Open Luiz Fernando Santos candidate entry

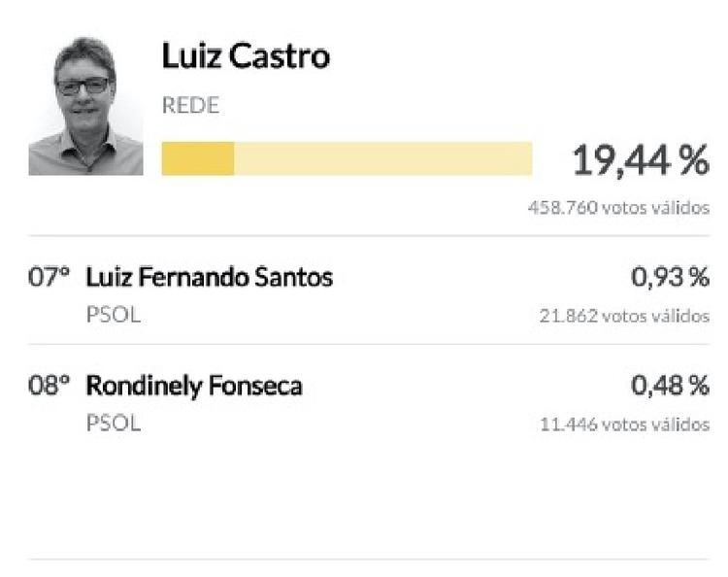[x=209, y=278]
